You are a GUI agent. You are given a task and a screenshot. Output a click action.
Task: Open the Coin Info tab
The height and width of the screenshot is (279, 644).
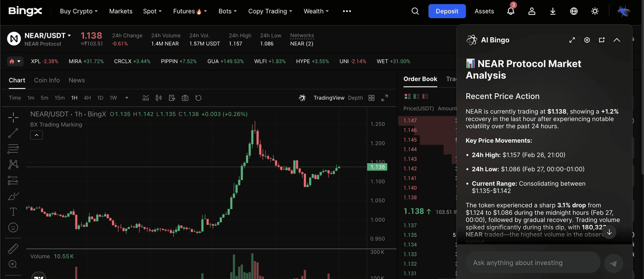[47, 80]
